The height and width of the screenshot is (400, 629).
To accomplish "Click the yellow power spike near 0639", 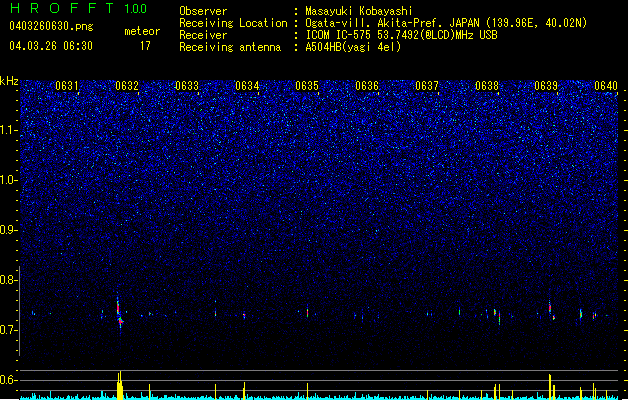I will [x=550, y=387].
